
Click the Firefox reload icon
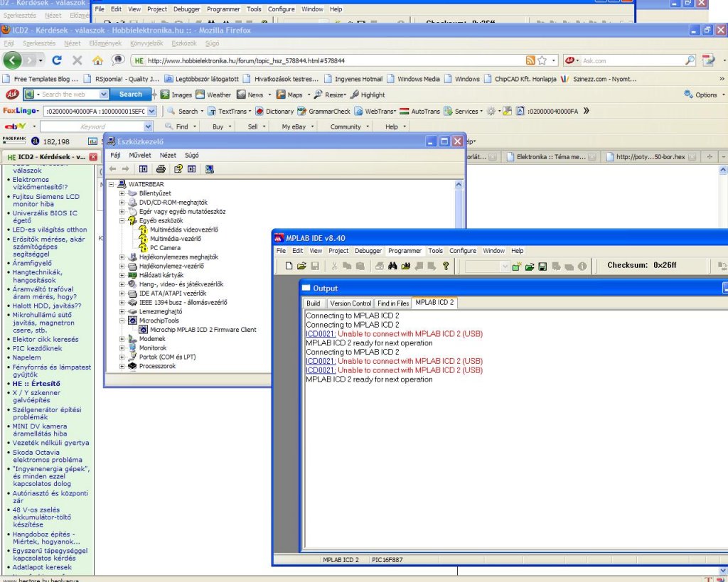point(57,60)
